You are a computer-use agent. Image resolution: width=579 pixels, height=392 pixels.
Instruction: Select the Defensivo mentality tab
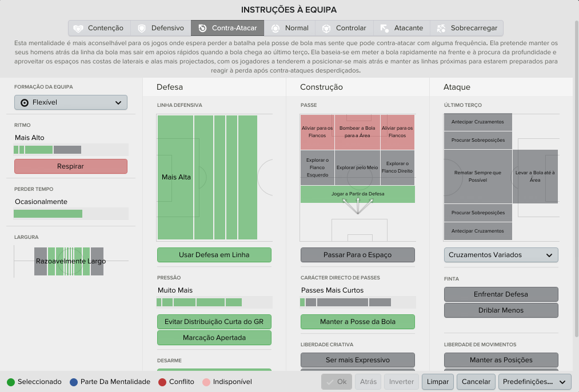pos(161,28)
